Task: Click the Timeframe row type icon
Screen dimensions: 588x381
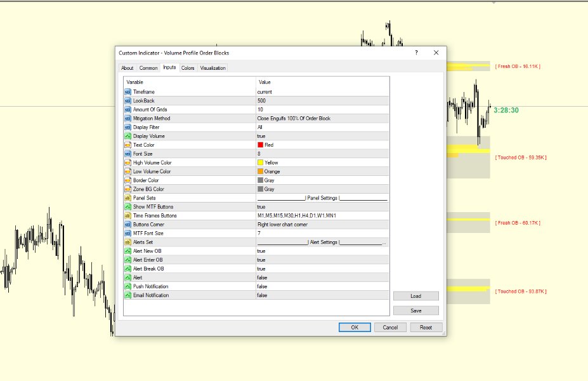Action: pyautogui.click(x=128, y=92)
